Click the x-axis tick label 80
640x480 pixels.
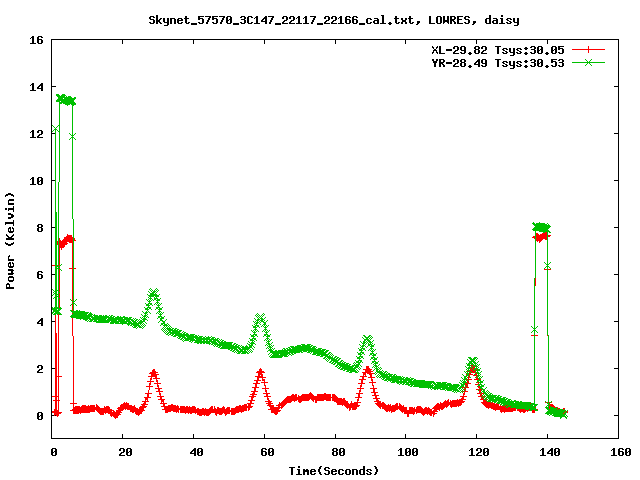(338, 452)
